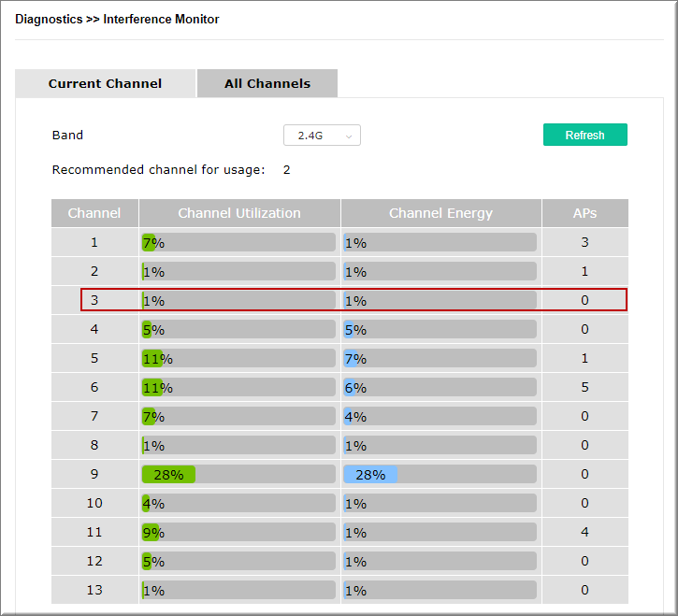Click APs count 1 for channel 2

coord(585,271)
